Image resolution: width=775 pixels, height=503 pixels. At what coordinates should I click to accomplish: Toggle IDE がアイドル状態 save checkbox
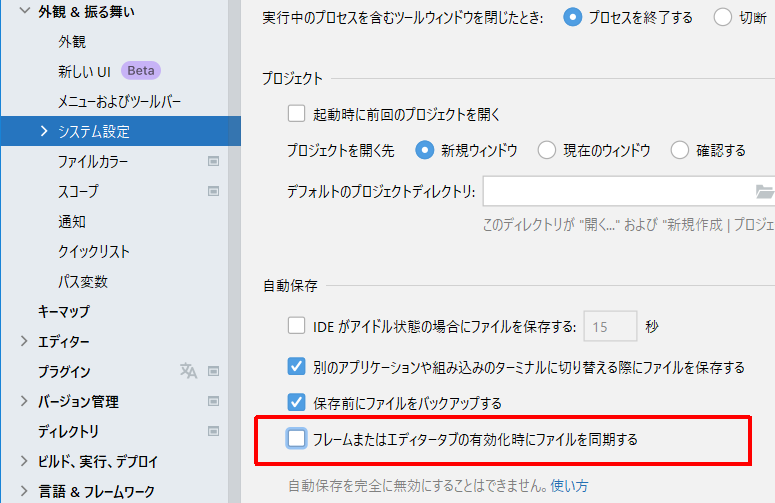pyautogui.click(x=296, y=326)
